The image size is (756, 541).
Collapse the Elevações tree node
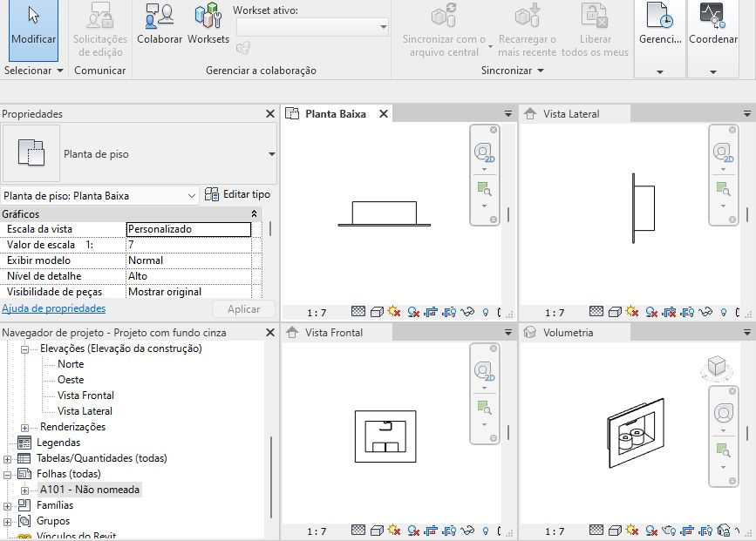click(24, 349)
